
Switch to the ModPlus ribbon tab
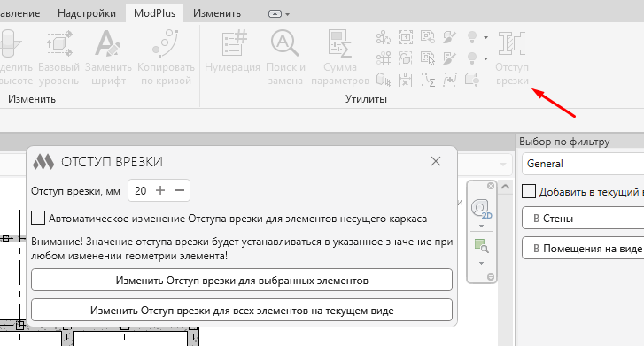tap(154, 13)
